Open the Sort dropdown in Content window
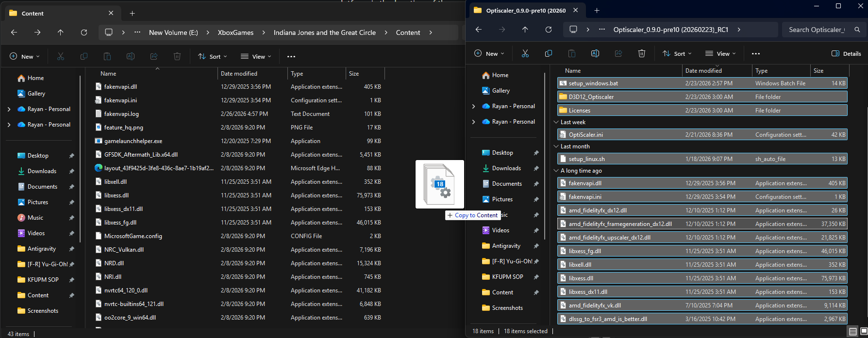 (x=211, y=57)
